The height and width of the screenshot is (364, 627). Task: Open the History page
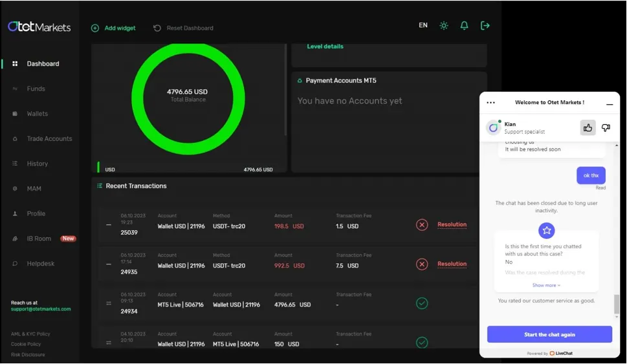click(x=37, y=164)
